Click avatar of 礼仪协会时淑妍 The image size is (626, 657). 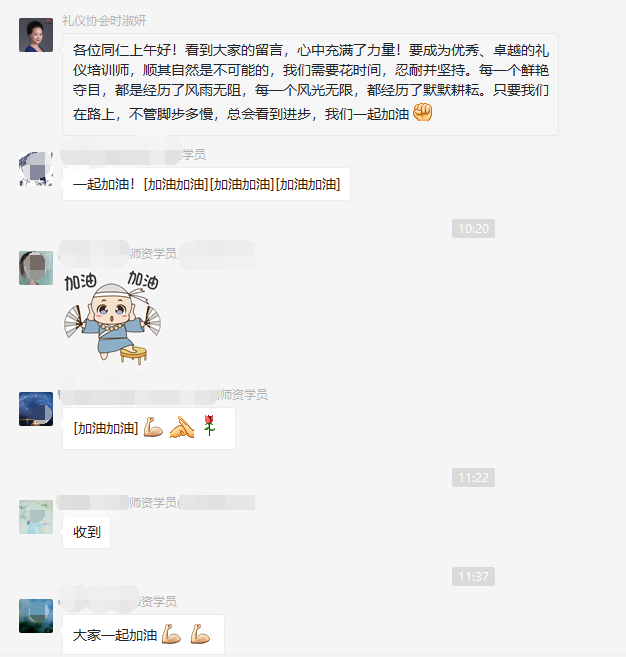tap(36, 35)
